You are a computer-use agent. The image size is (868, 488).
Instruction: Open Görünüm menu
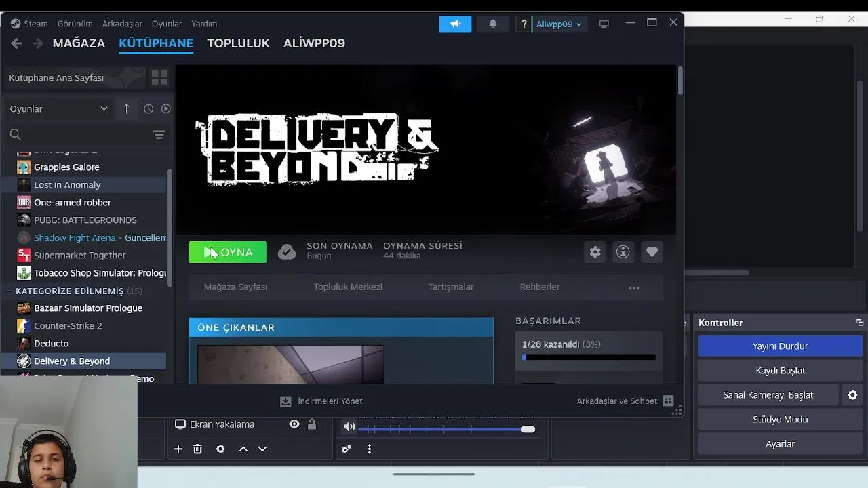[75, 24]
